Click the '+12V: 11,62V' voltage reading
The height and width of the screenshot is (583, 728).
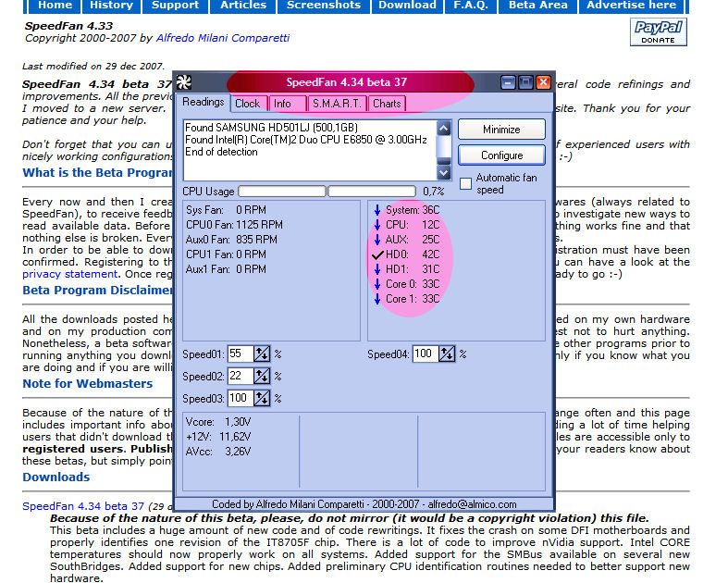pyautogui.click(x=217, y=437)
